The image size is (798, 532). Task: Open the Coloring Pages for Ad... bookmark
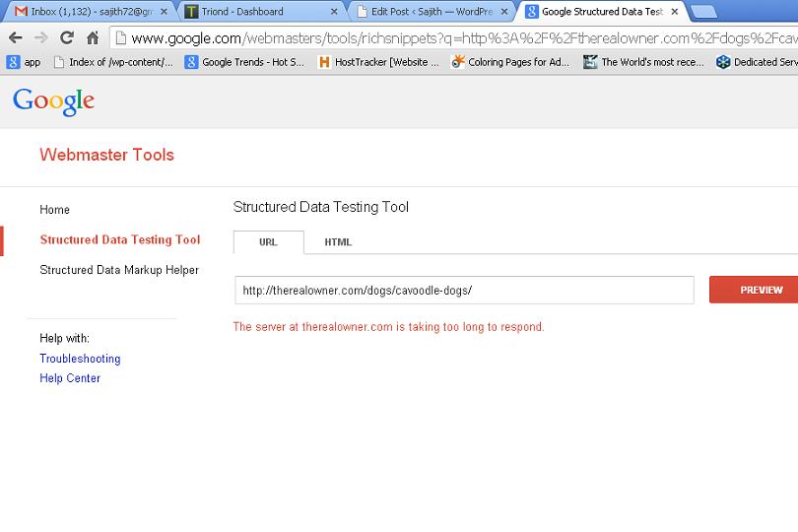[510, 62]
